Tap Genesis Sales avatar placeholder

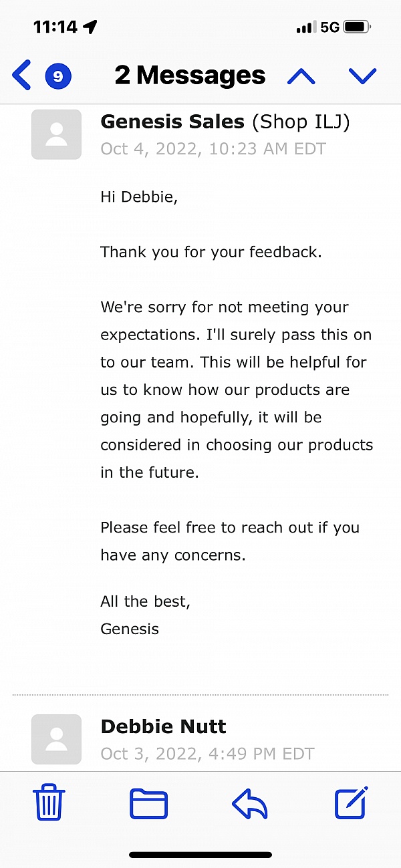(56, 134)
